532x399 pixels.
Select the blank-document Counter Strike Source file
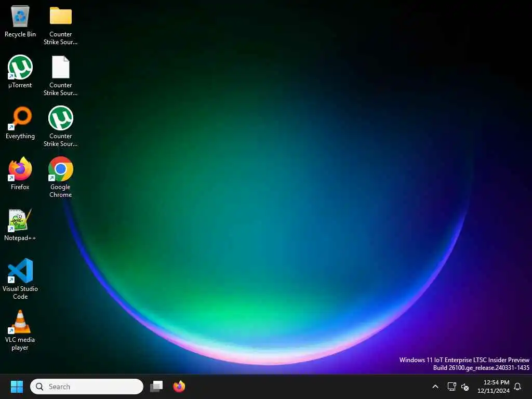tap(60, 76)
